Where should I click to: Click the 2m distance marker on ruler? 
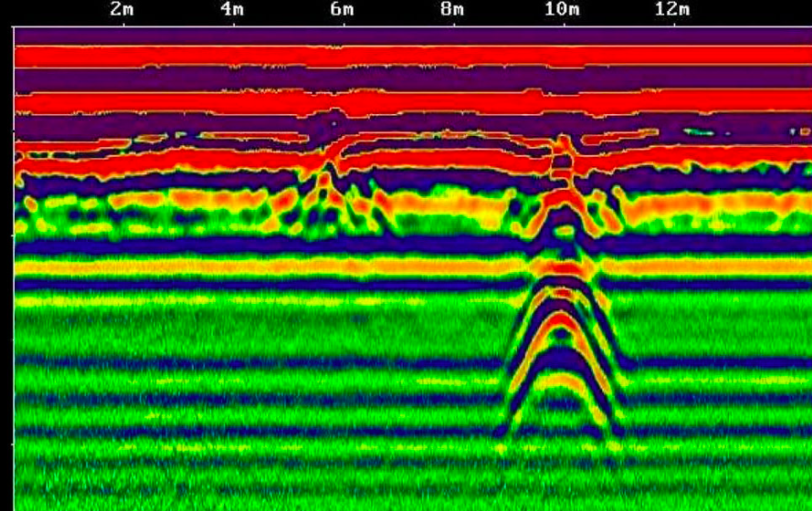(x=121, y=10)
